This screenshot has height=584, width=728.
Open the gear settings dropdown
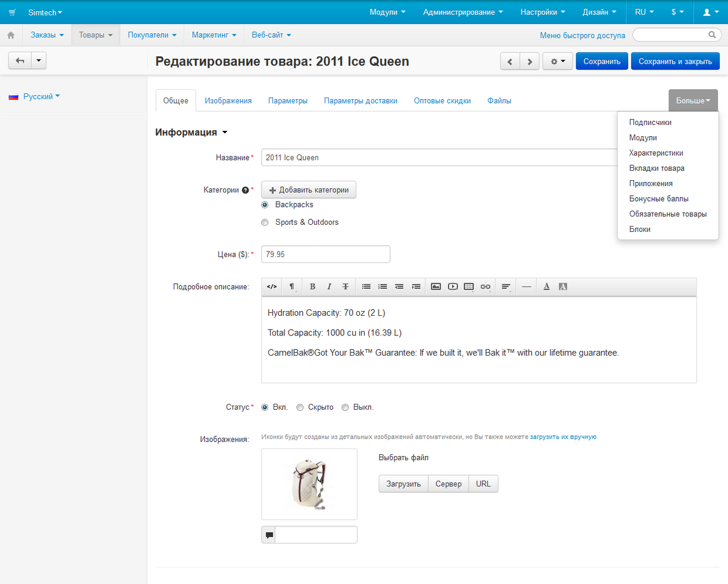[x=557, y=61]
